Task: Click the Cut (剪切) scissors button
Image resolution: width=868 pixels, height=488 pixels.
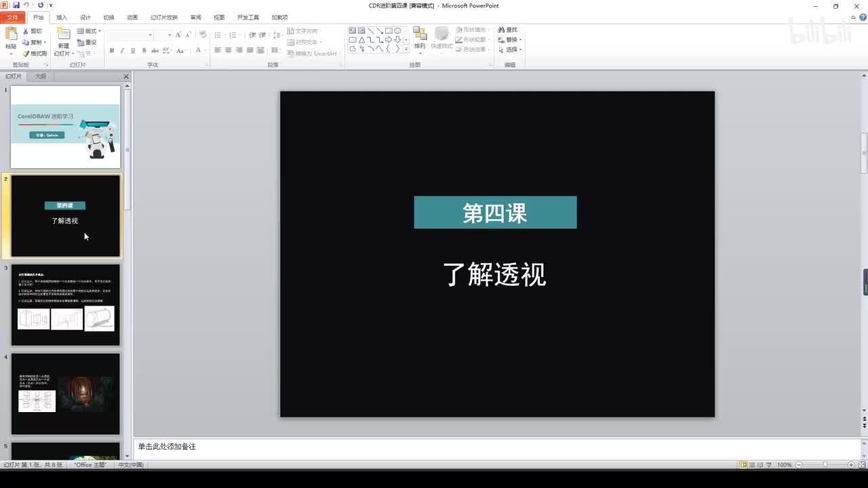Action: pos(33,31)
